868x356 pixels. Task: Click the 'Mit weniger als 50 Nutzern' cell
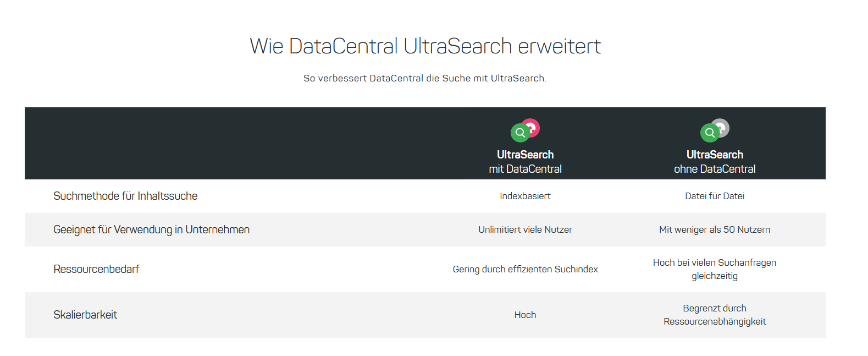point(715,229)
